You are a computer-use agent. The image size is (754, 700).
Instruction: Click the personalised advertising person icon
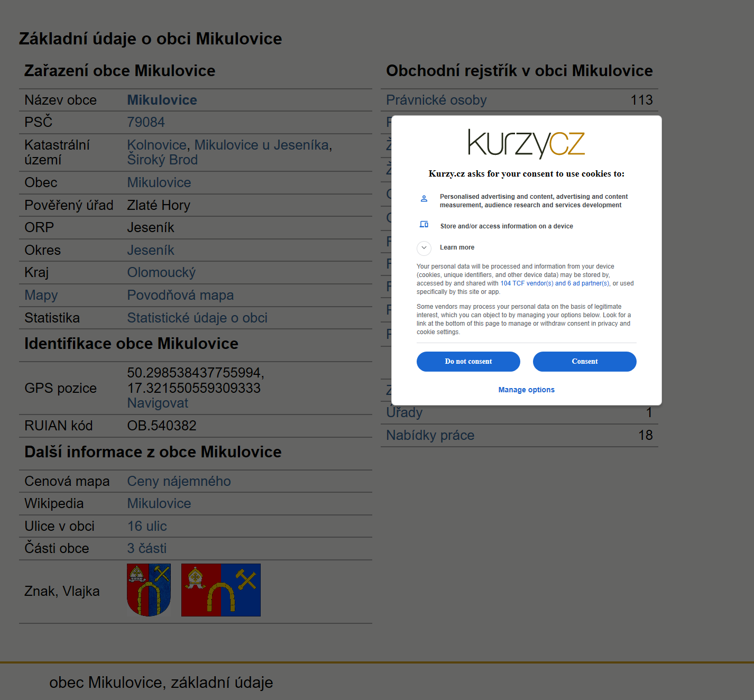click(424, 199)
